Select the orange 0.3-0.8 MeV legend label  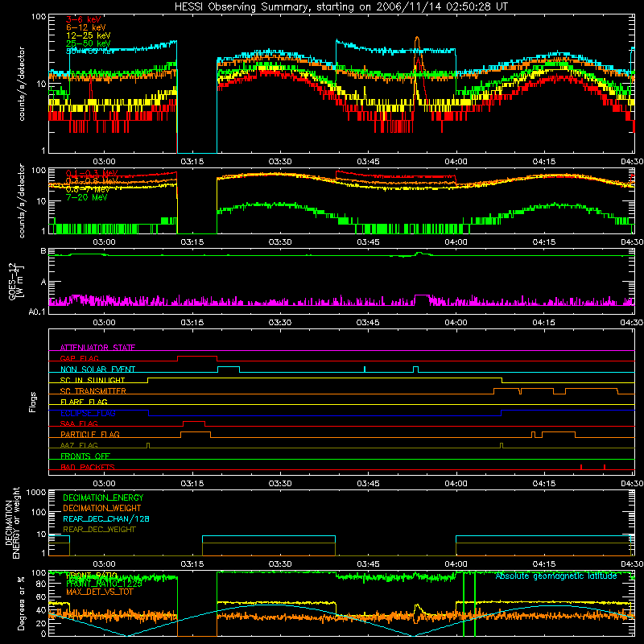(92, 181)
